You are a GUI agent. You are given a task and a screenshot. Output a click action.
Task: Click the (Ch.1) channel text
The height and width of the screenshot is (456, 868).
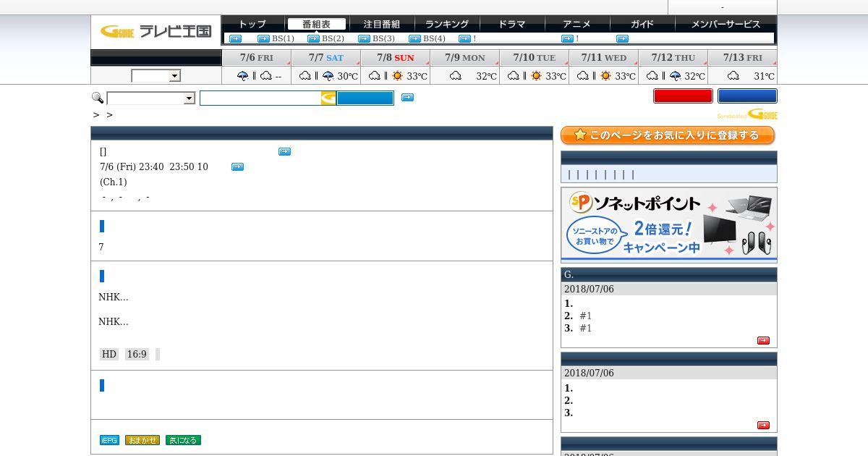coord(114,182)
